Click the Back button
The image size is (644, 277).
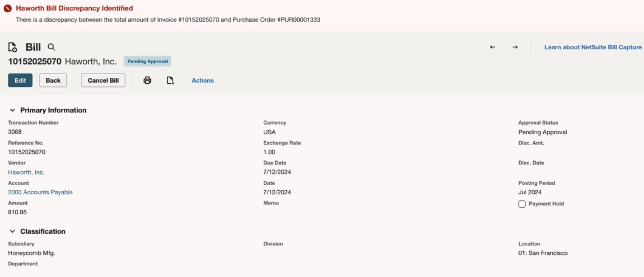coord(53,80)
